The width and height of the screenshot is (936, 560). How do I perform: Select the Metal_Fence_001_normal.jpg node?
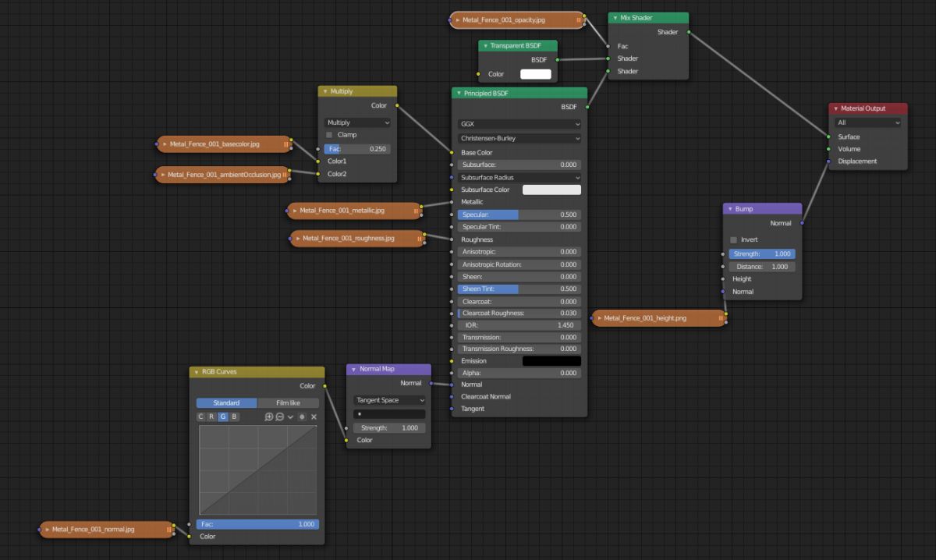coord(106,530)
